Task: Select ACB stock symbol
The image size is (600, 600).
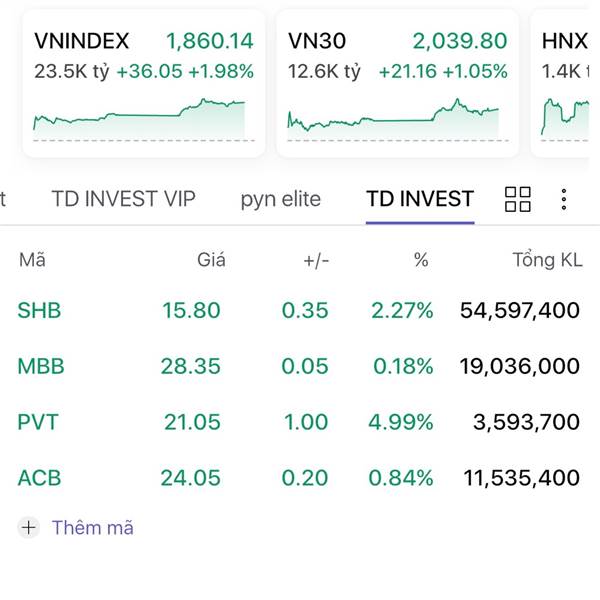Action: pyautogui.click(x=39, y=478)
